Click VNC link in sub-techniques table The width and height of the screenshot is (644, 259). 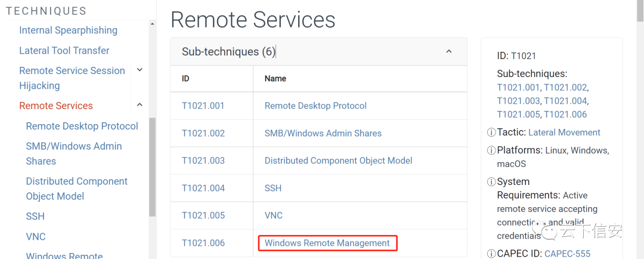(x=273, y=215)
